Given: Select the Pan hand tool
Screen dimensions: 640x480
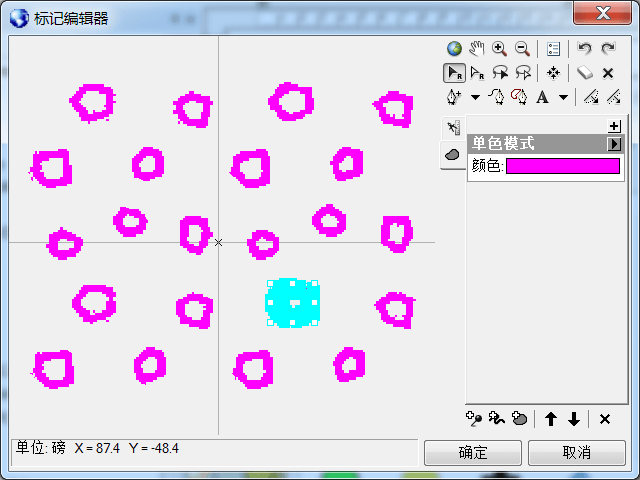Looking at the screenshot, I should (x=476, y=49).
